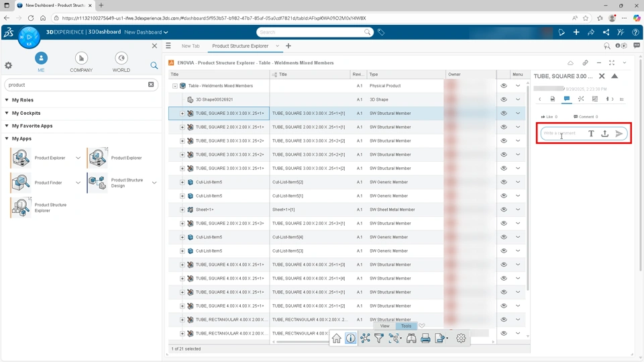
Task: Open the Filter funnel tool
Action: [x=378, y=338]
